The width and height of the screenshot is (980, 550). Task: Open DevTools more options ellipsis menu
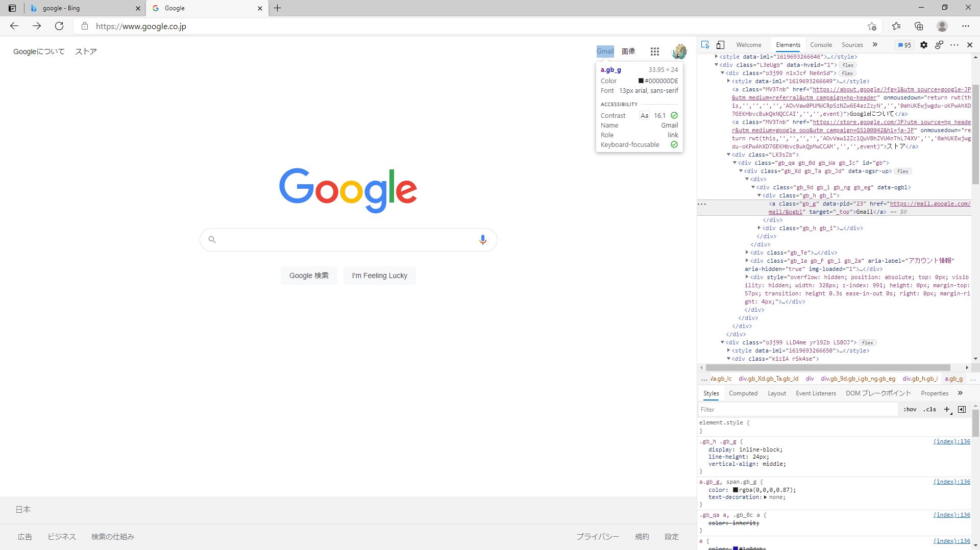[x=954, y=45]
